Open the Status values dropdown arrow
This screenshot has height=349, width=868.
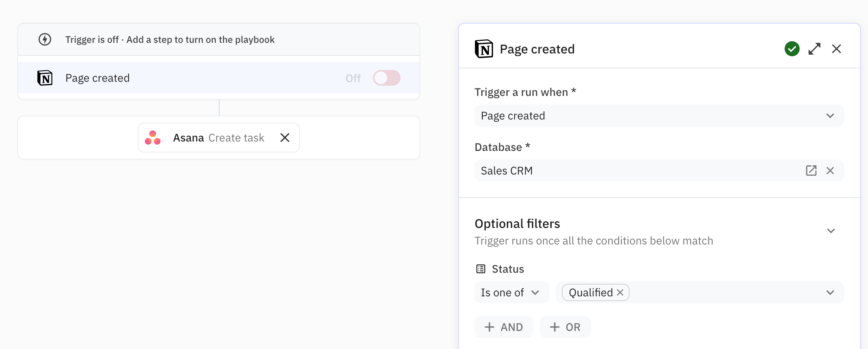[830, 292]
